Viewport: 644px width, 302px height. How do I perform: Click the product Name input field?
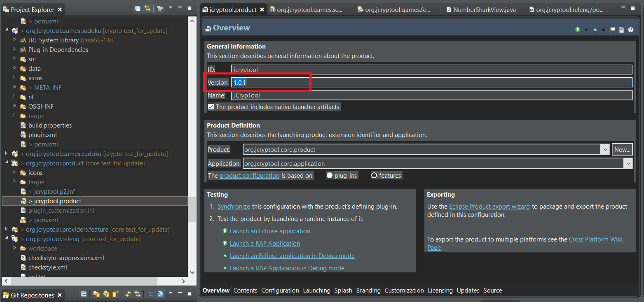pos(431,95)
